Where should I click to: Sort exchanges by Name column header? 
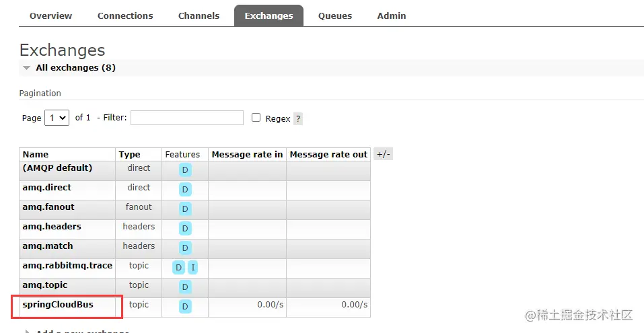point(36,155)
